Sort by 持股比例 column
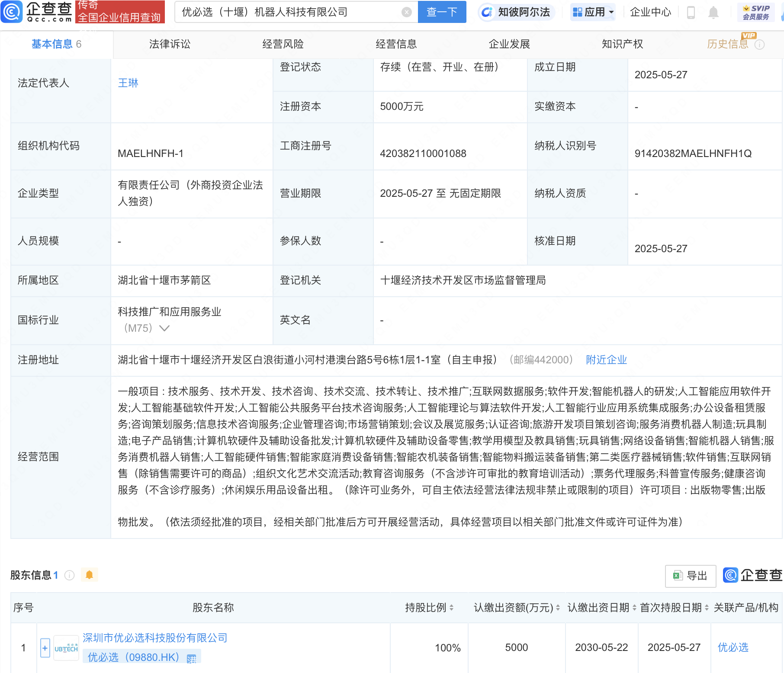This screenshot has width=784, height=673. [x=451, y=608]
